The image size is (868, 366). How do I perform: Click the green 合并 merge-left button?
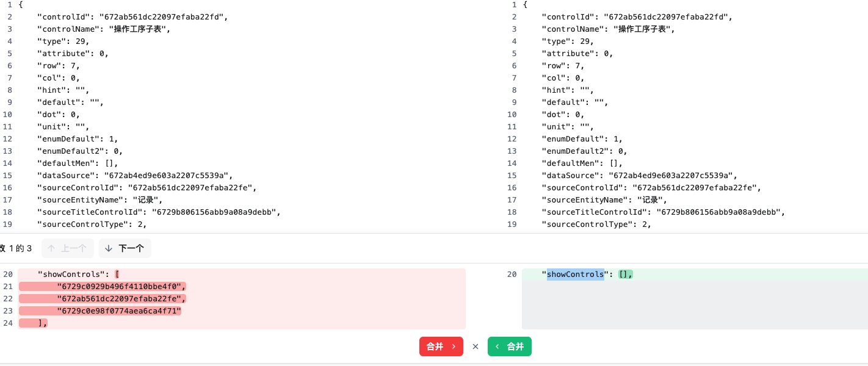[510, 346]
